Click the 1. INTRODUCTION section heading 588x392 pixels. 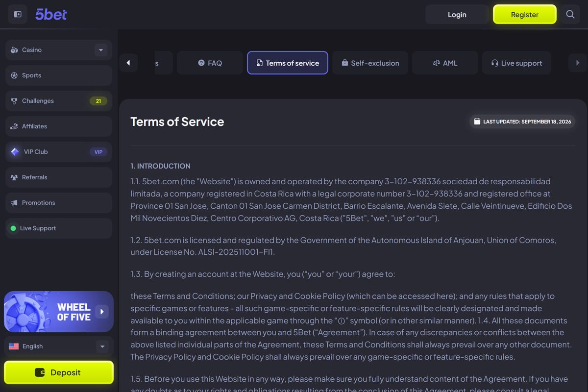click(161, 166)
